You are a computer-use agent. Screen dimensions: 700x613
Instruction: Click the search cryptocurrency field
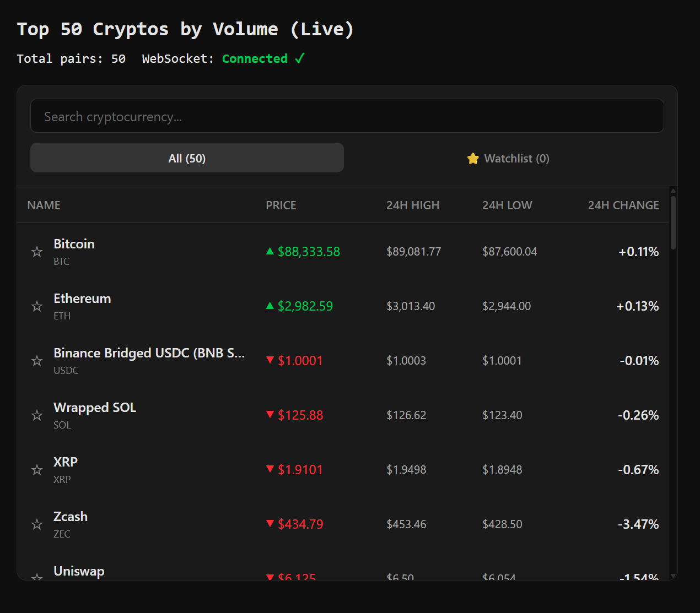pos(347,116)
